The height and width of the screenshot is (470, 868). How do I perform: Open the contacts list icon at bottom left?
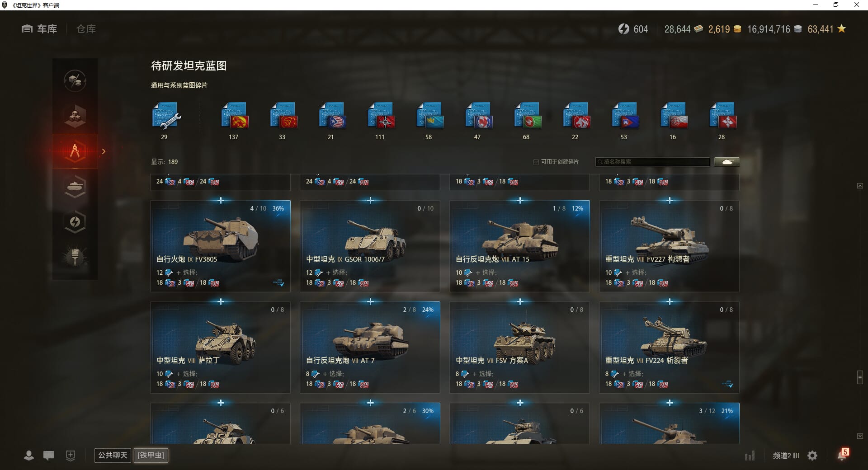[x=29, y=456]
